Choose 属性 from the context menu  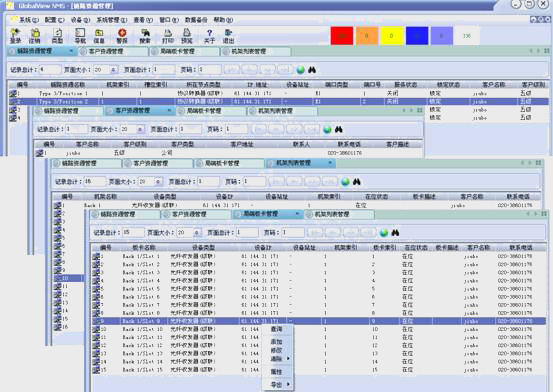pyautogui.click(x=276, y=372)
